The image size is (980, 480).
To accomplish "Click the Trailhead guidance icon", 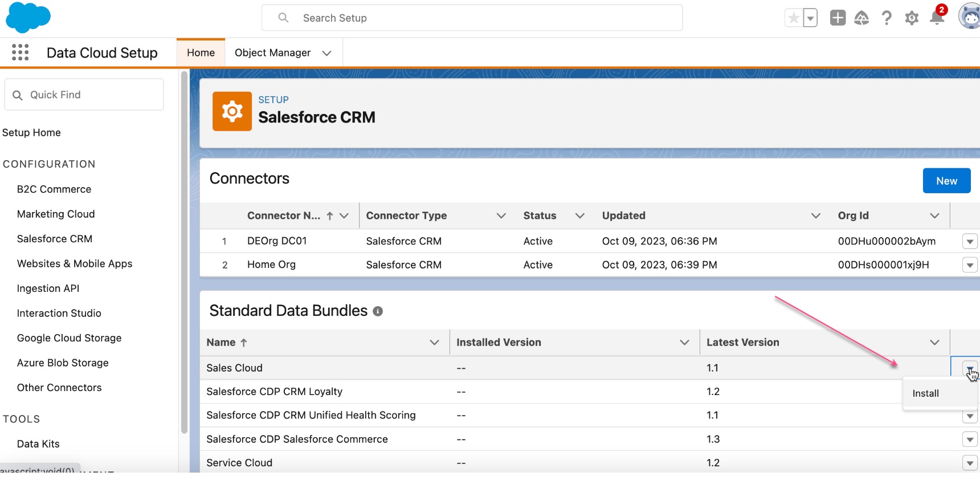I will (861, 18).
